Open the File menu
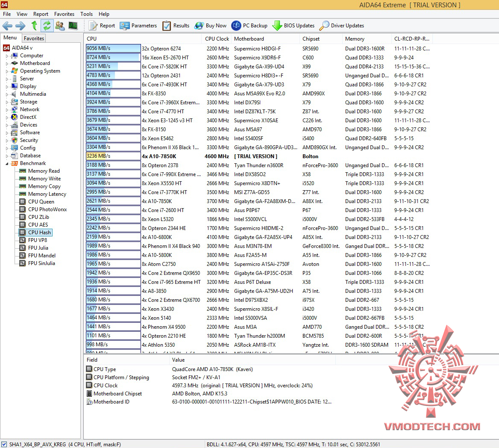 pyautogui.click(x=7, y=14)
